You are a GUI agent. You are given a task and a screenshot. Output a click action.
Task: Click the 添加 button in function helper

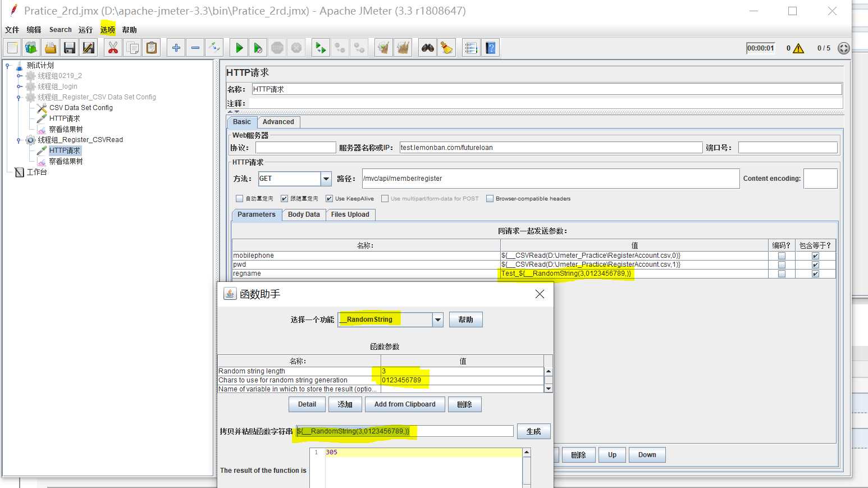pos(345,404)
